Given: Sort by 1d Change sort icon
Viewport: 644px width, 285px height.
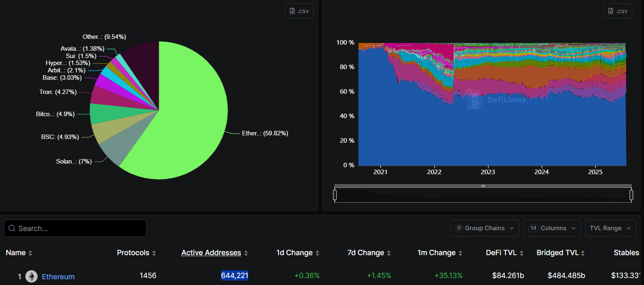Looking at the screenshot, I should click(x=317, y=253).
